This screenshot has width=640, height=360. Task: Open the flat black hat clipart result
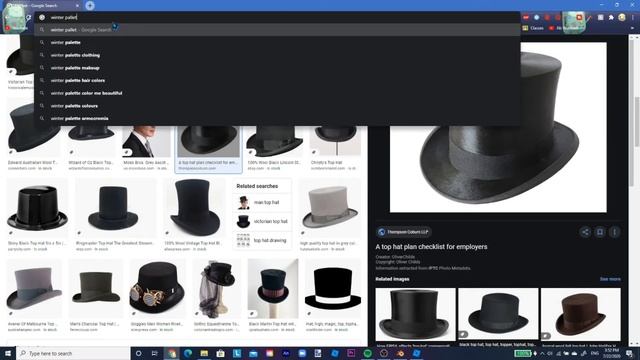click(333, 289)
